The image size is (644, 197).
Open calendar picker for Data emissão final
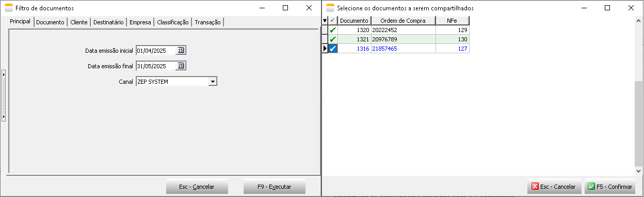[181, 66]
